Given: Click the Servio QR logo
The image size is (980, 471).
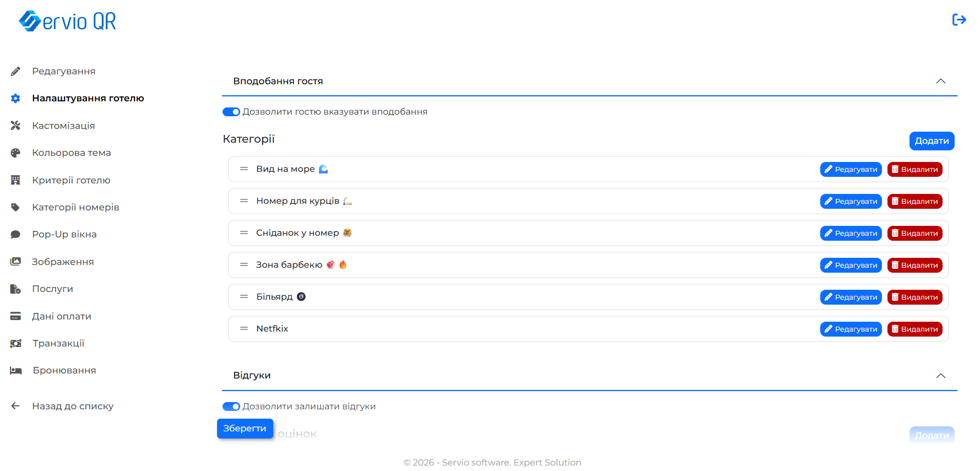Looking at the screenshot, I should [67, 21].
